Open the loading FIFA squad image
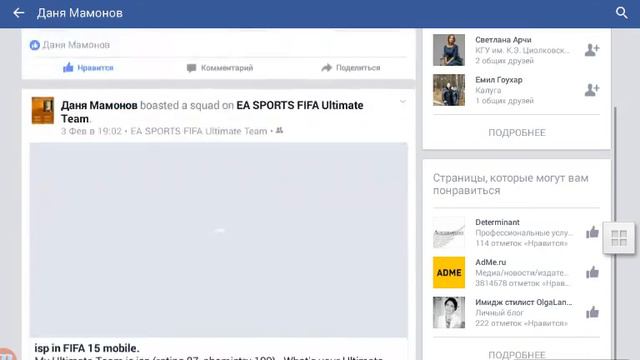The height and width of the screenshot is (360, 640). (x=218, y=240)
